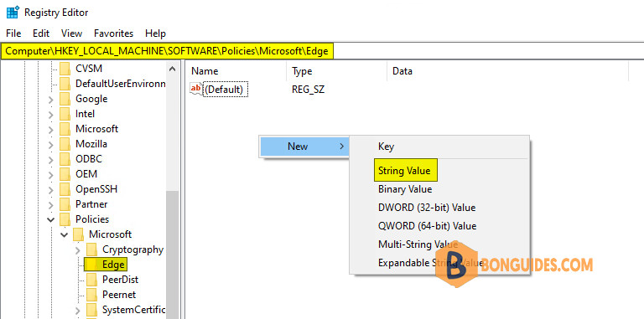
Task: Click the (Default) string value icon
Action: click(196, 89)
